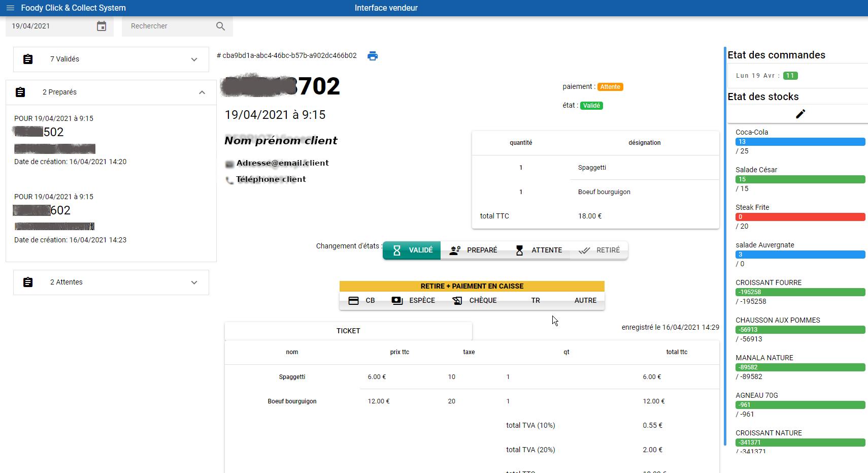Click the search magnifier icon
This screenshot has width=868, height=473.
click(x=220, y=26)
